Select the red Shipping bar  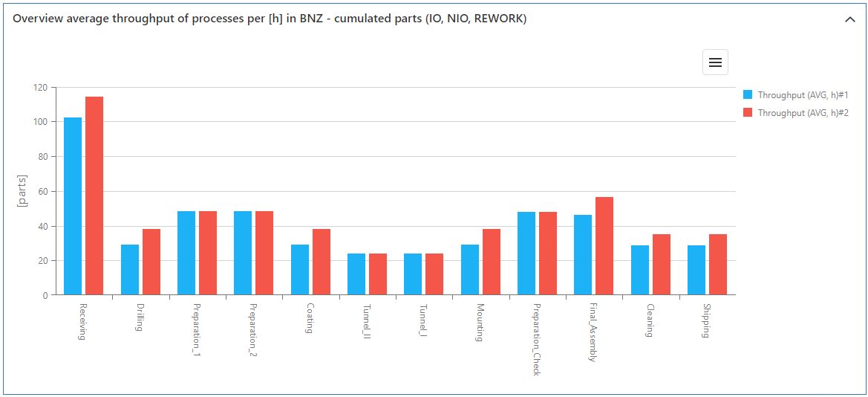pyautogui.click(x=718, y=265)
